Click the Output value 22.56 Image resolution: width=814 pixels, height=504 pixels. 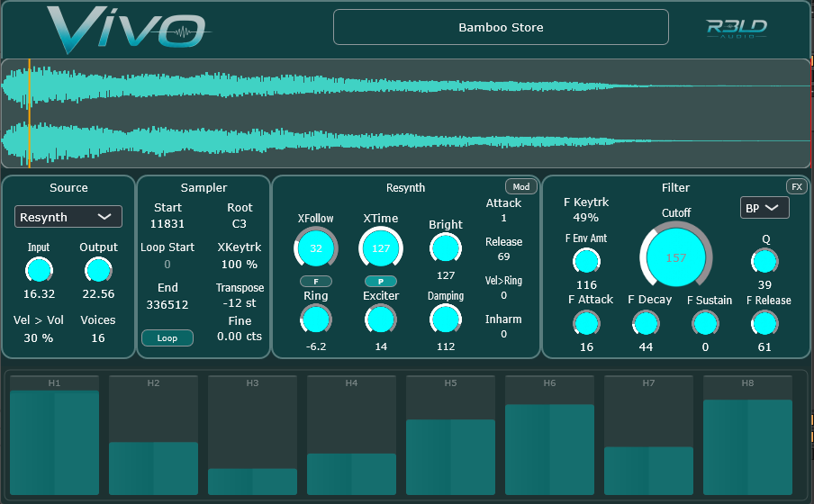(x=98, y=293)
